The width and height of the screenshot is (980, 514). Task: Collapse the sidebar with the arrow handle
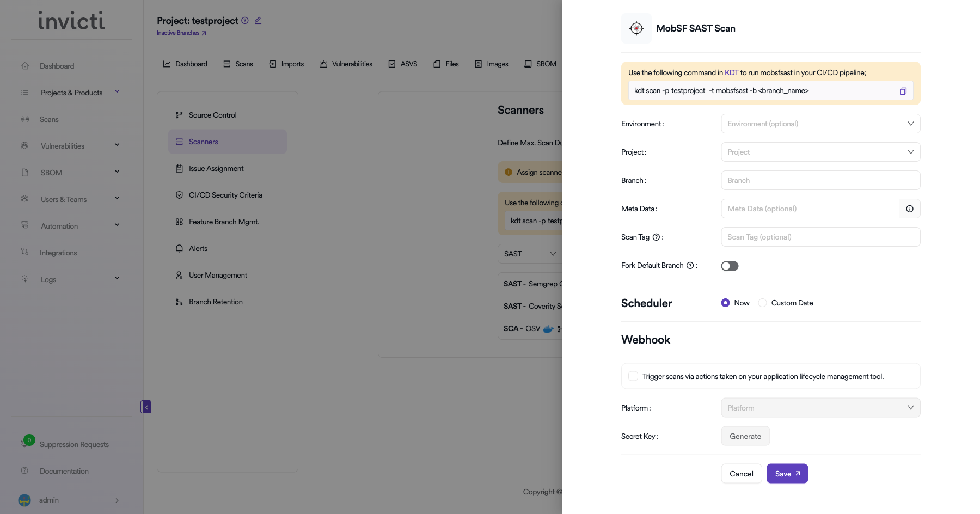146,407
